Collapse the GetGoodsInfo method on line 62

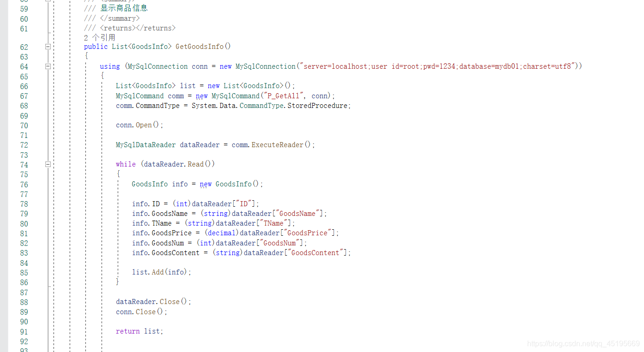[x=48, y=47]
